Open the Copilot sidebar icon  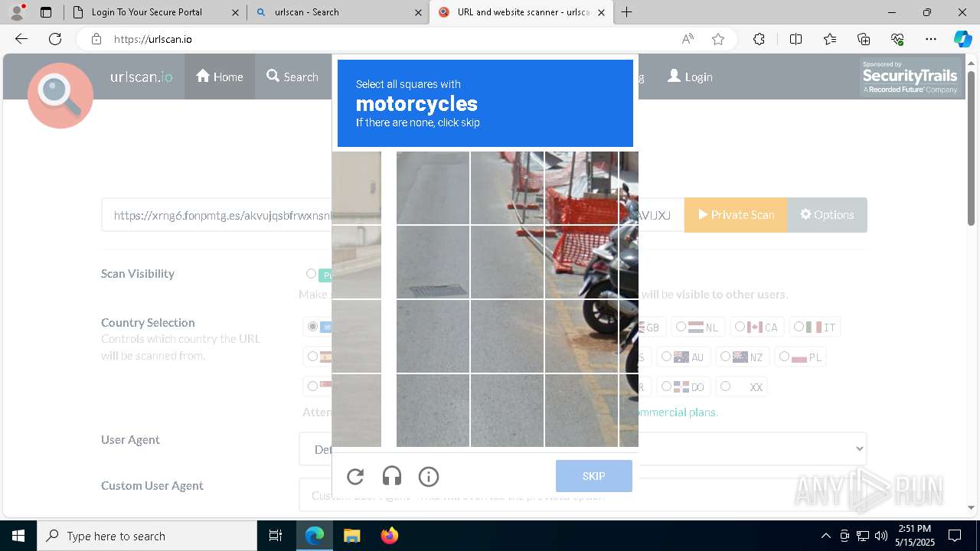click(x=962, y=39)
